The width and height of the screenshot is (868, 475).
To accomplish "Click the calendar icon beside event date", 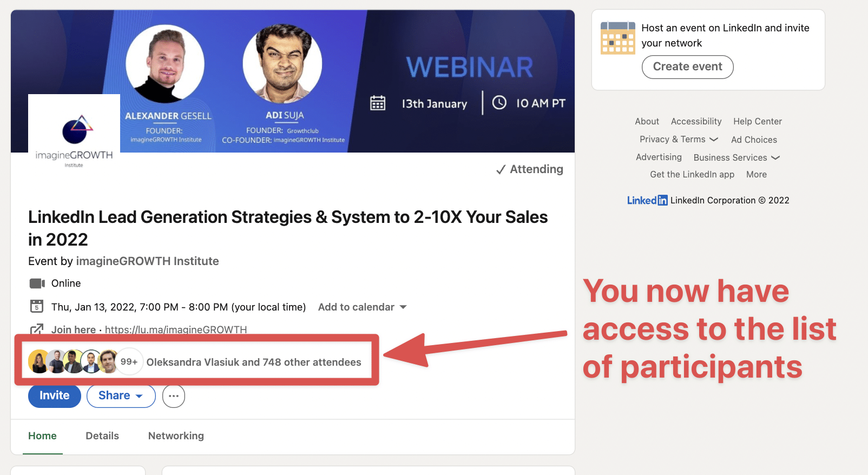I will pyautogui.click(x=36, y=307).
